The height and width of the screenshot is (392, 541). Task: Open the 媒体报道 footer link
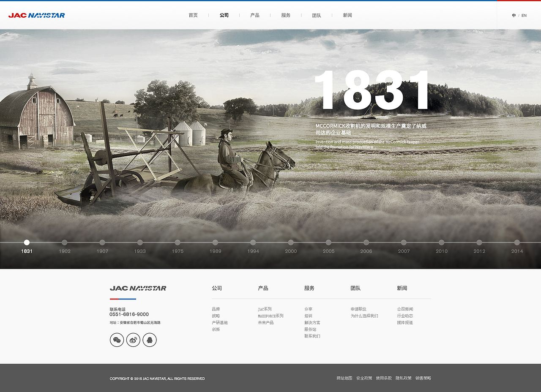[x=405, y=323]
